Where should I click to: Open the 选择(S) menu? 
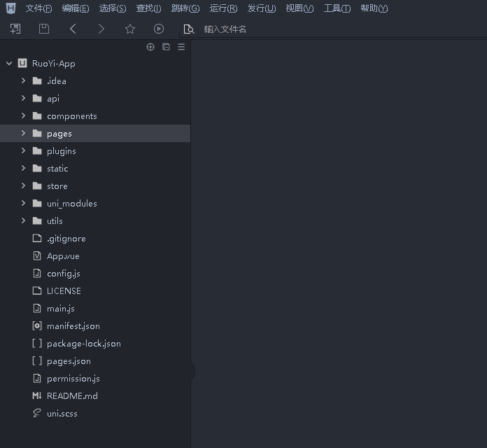pyautogui.click(x=113, y=8)
